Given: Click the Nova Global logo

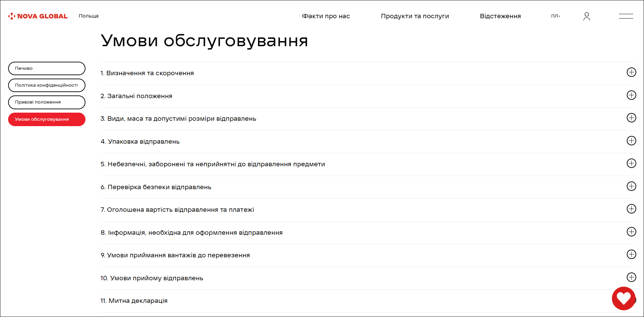Looking at the screenshot, I should click(x=38, y=16).
